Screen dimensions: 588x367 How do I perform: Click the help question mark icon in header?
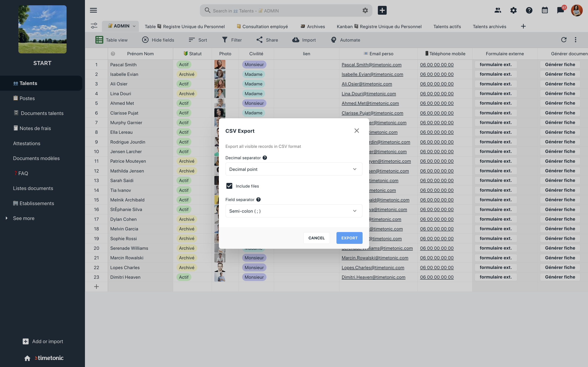[x=529, y=10]
